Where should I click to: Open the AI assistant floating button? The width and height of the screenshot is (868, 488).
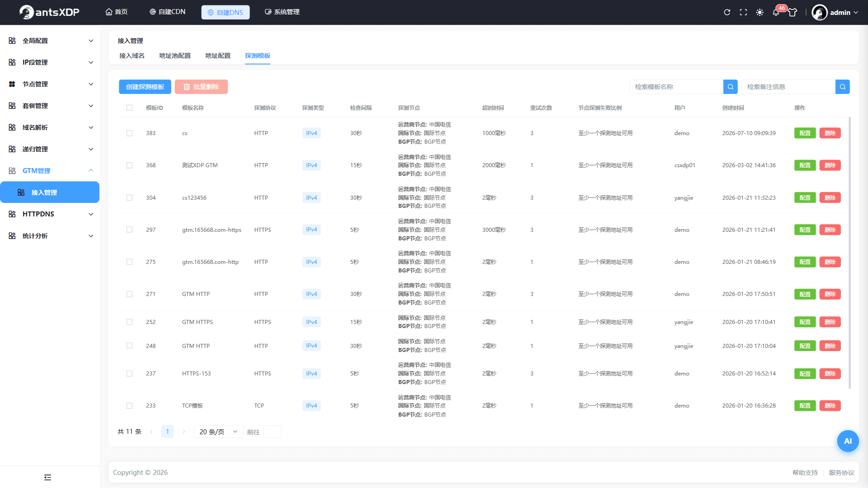(x=848, y=441)
